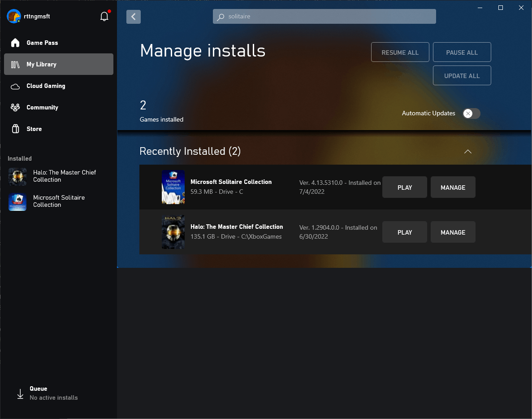Click the Store bag icon
The image size is (532, 419).
15,129
